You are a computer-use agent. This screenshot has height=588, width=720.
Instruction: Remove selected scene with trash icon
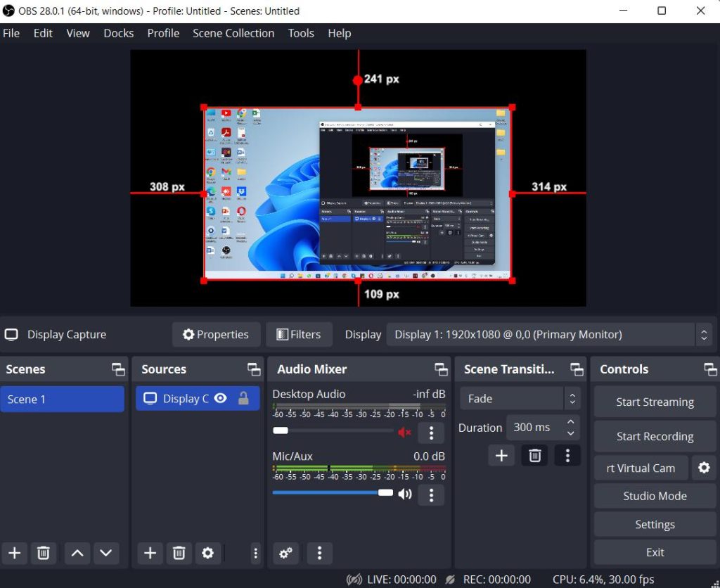(43, 553)
